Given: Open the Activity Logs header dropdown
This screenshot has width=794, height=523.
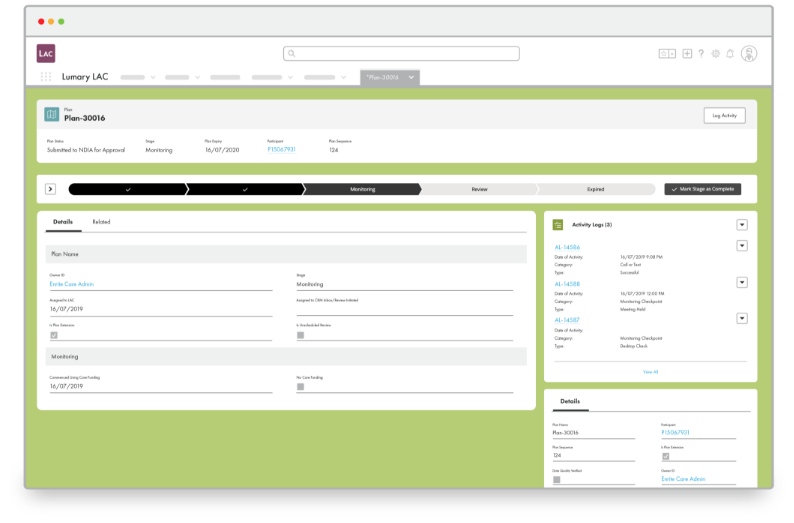Looking at the screenshot, I should (742, 225).
